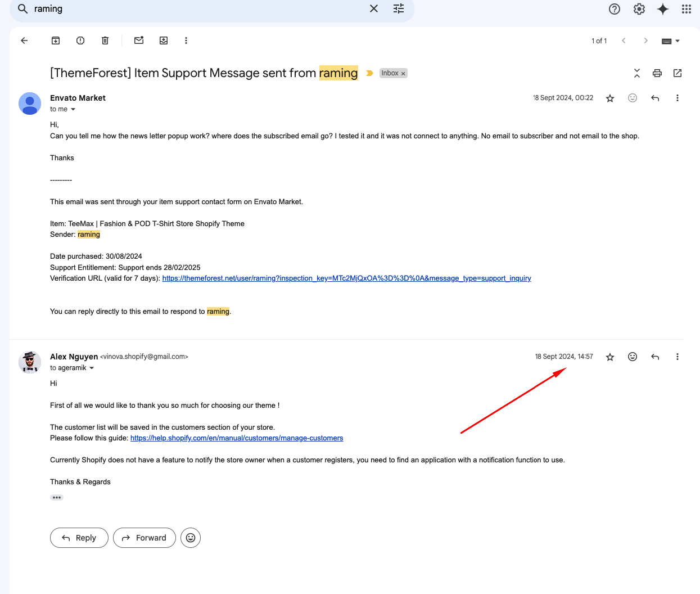
Task: Show trimmed content ellipsis
Action: click(x=57, y=497)
